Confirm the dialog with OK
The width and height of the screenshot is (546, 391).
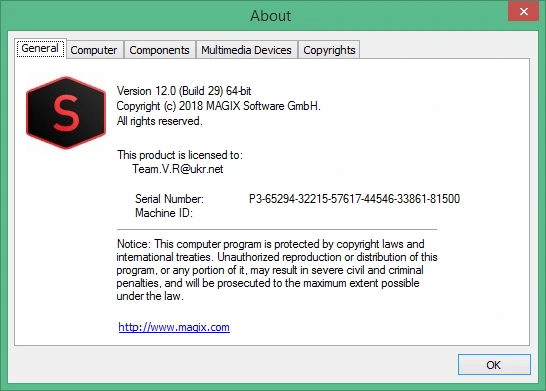tap(494, 365)
